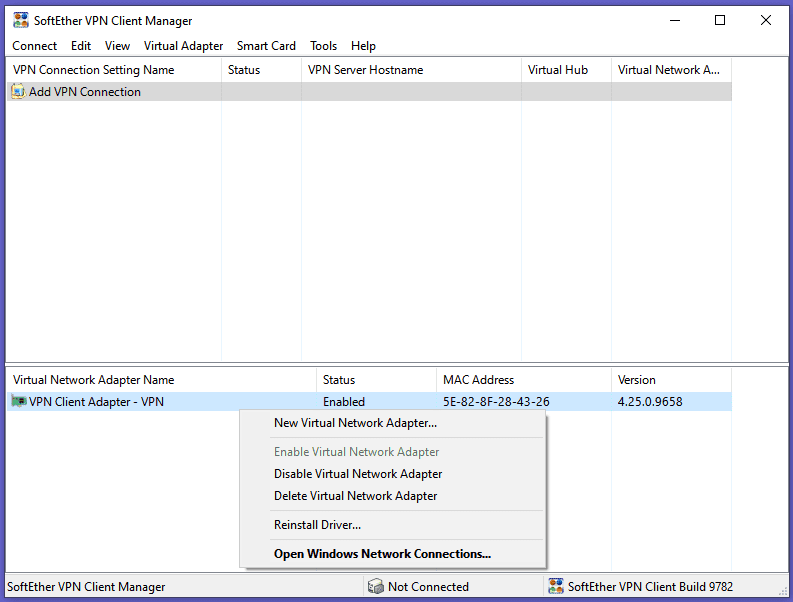The width and height of the screenshot is (793, 602).
Task: Open Windows Network Connections from context menu
Action: 393,554
